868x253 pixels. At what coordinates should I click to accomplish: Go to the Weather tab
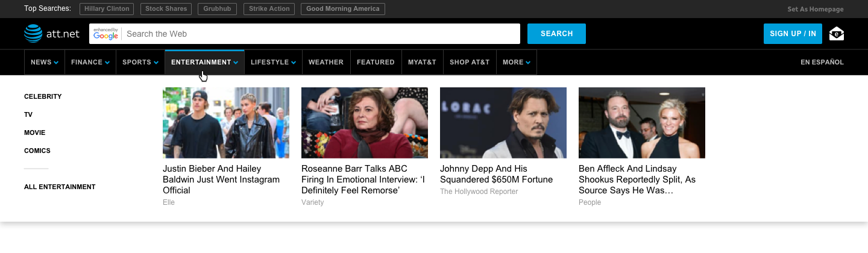(325, 62)
